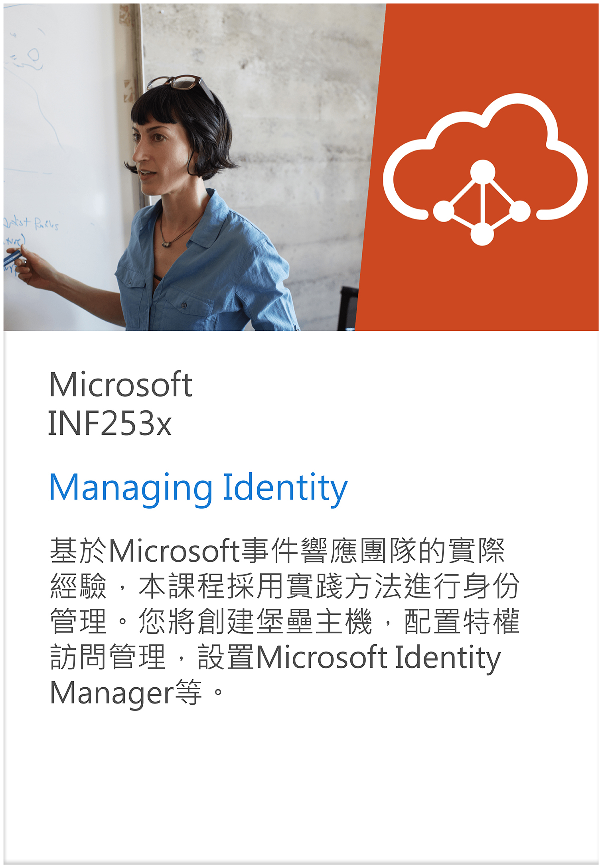Click the top node of the network diagram
Screen dimensions: 602x868
point(482,172)
